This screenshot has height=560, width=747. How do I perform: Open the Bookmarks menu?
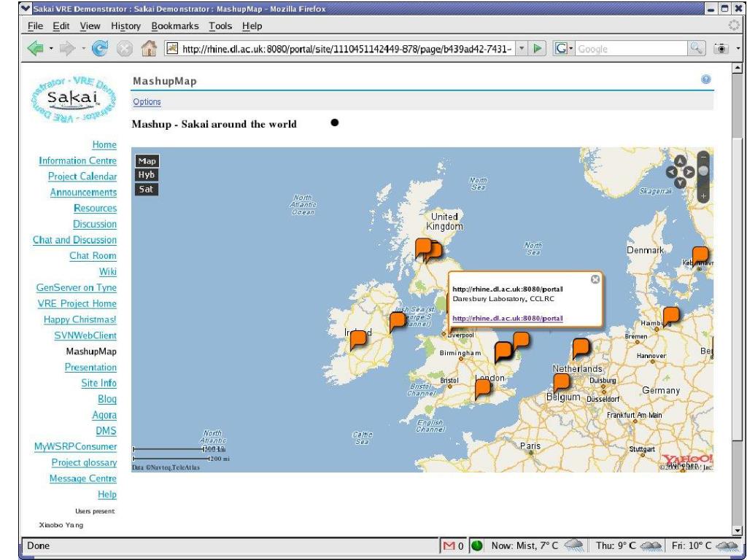click(175, 26)
